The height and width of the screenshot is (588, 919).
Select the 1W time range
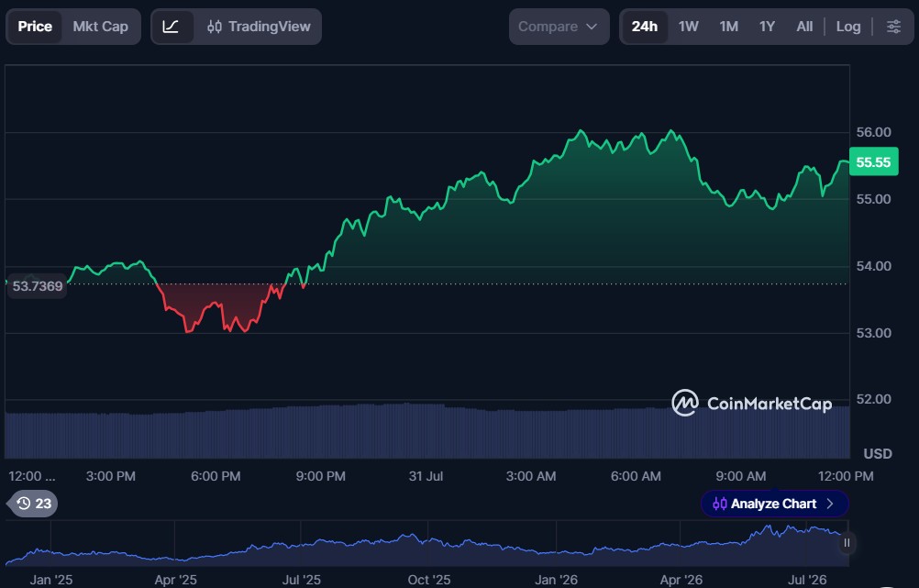[x=688, y=27]
